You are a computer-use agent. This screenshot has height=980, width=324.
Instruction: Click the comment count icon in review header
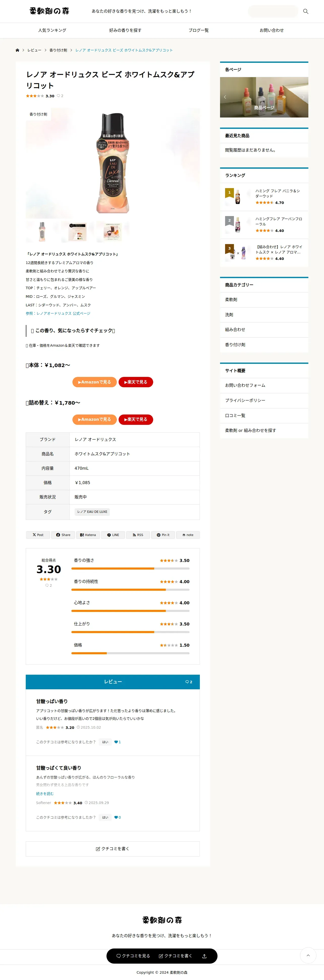pos(187,682)
